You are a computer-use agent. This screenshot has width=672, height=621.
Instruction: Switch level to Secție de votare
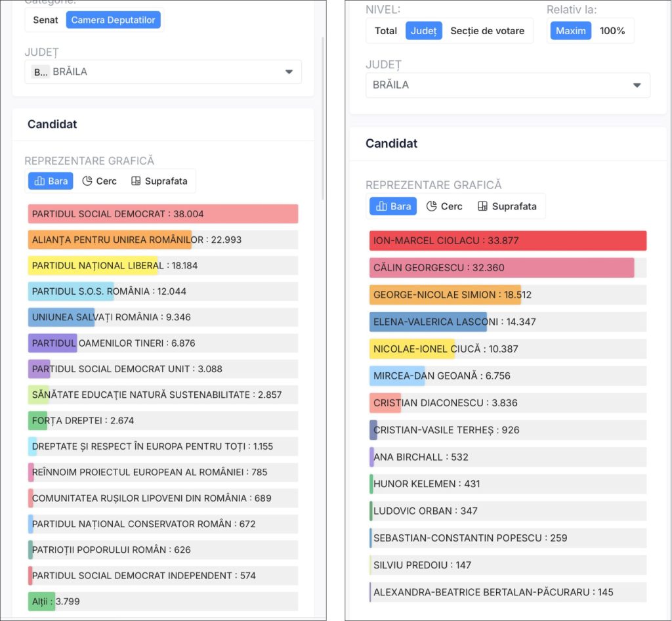pyautogui.click(x=488, y=31)
